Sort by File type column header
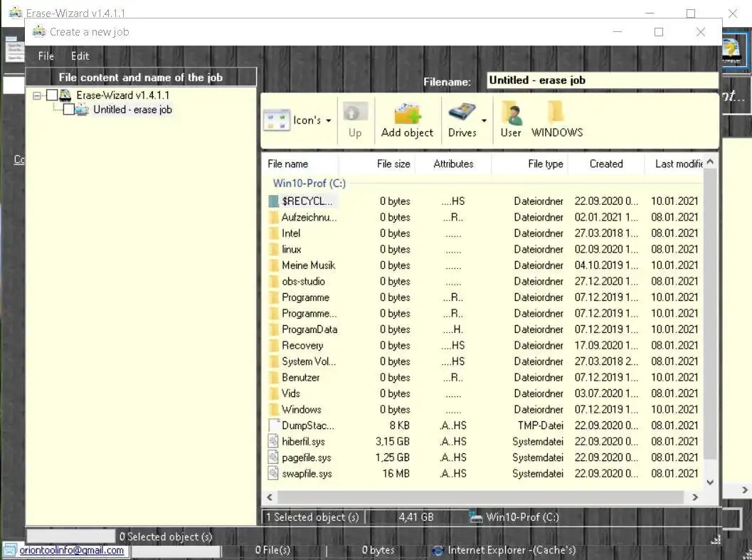Viewport: 752px width, 560px height. 529,164
